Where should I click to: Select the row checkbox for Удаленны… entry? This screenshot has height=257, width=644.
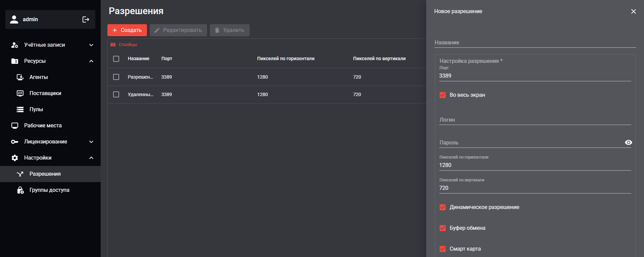coord(116,94)
